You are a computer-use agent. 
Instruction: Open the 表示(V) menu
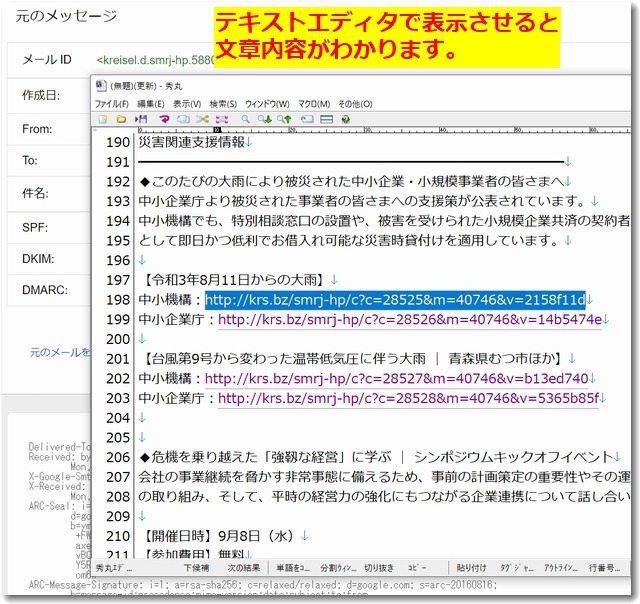[187, 104]
